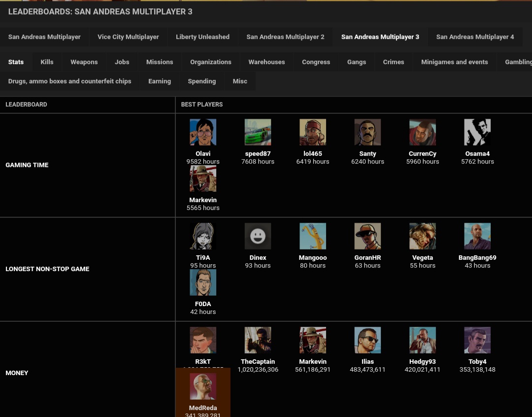The image size is (532, 417).
Task: Click Markevin's avatar in Gaming Time row
Action: pos(203,178)
